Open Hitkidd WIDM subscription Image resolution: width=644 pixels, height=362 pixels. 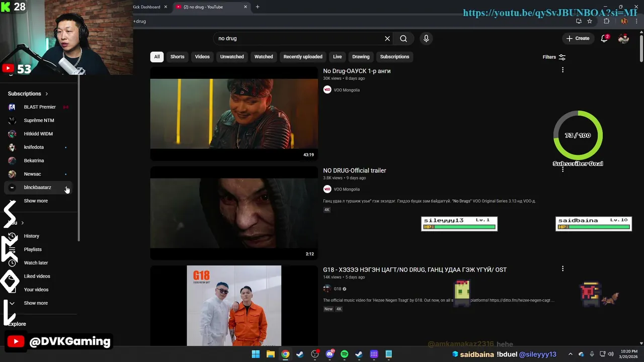(x=38, y=134)
